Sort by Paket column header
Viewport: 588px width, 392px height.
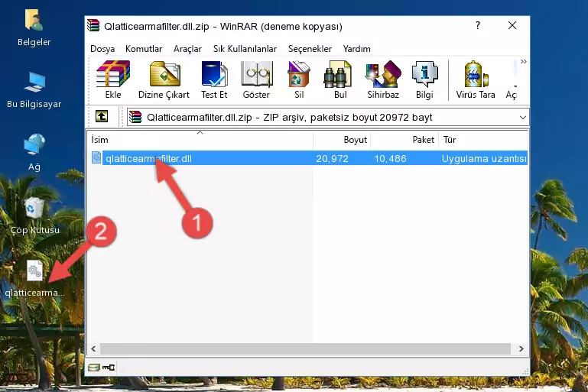click(x=404, y=140)
